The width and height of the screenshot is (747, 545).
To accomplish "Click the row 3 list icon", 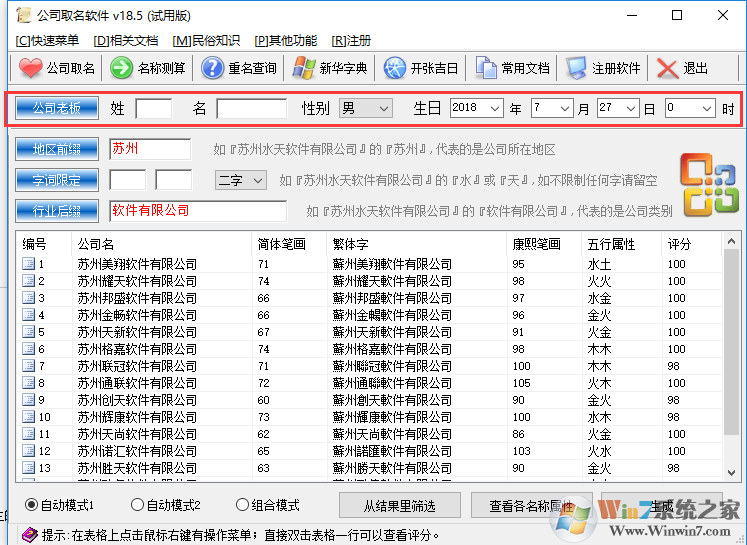I will click(x=28, y=298).
